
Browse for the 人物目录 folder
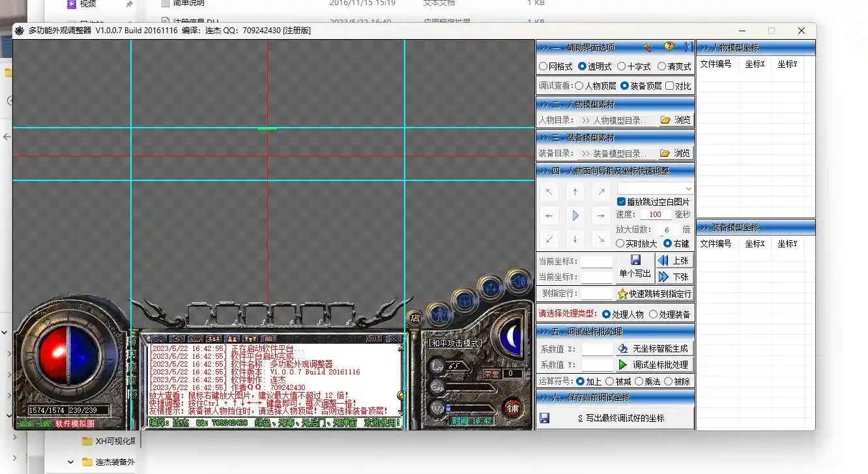coord(675,120)
